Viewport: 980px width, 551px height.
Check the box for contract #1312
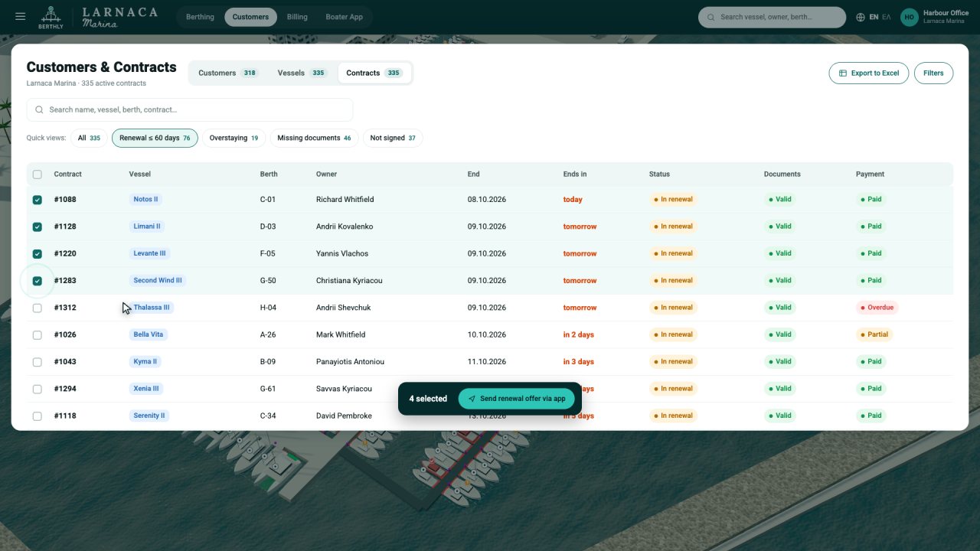(x=37, y=308)
